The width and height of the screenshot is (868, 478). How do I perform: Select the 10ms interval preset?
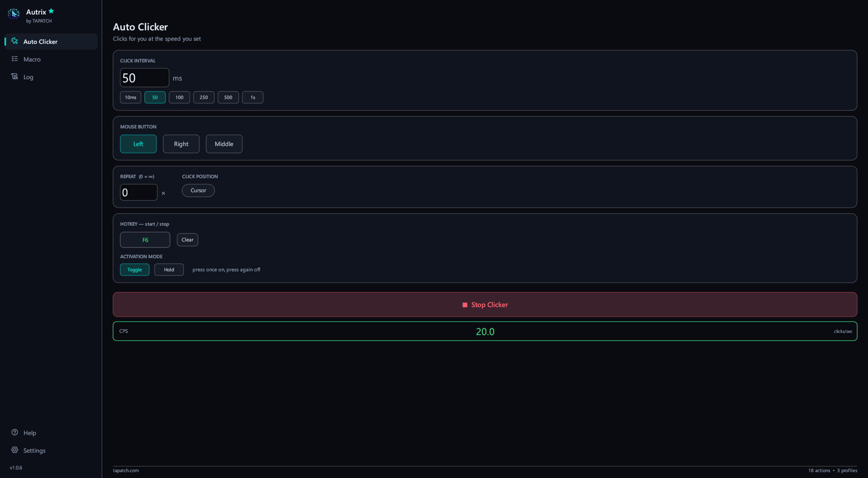tap(131, 97)
